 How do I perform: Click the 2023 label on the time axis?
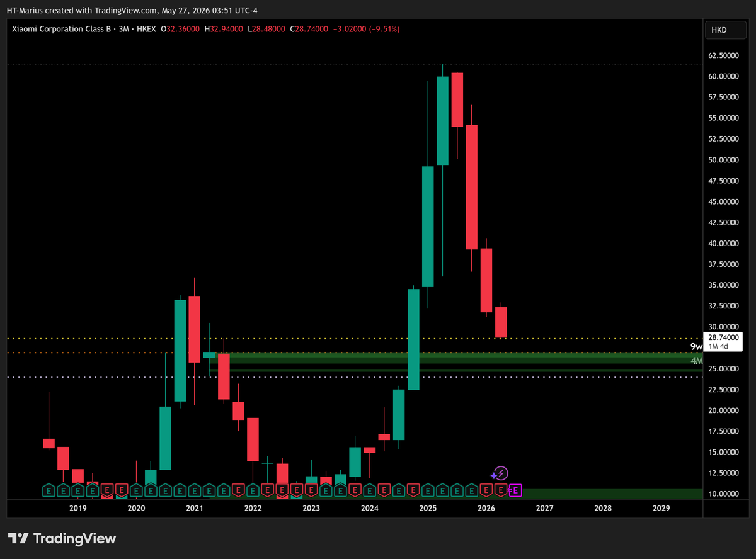(311, 508)
